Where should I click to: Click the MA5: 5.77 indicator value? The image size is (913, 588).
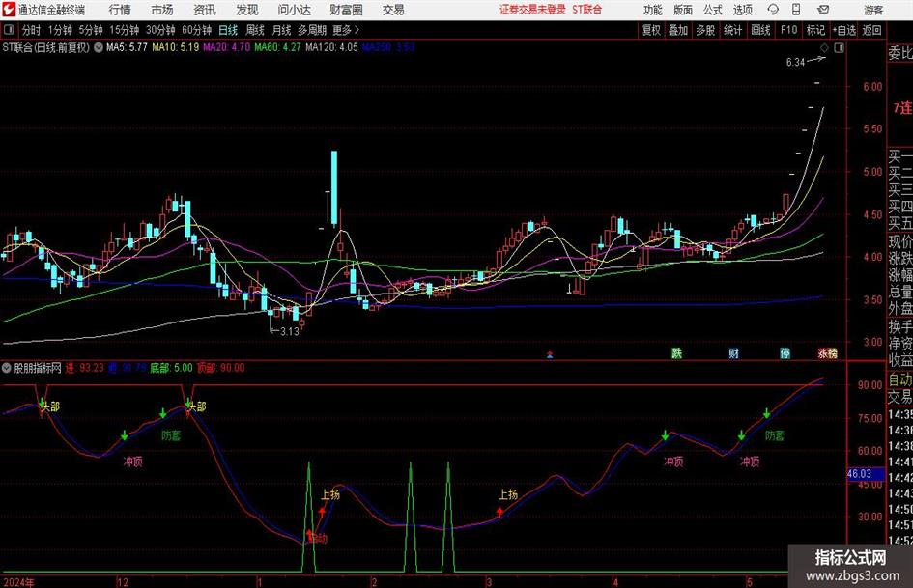coord(127,47)
